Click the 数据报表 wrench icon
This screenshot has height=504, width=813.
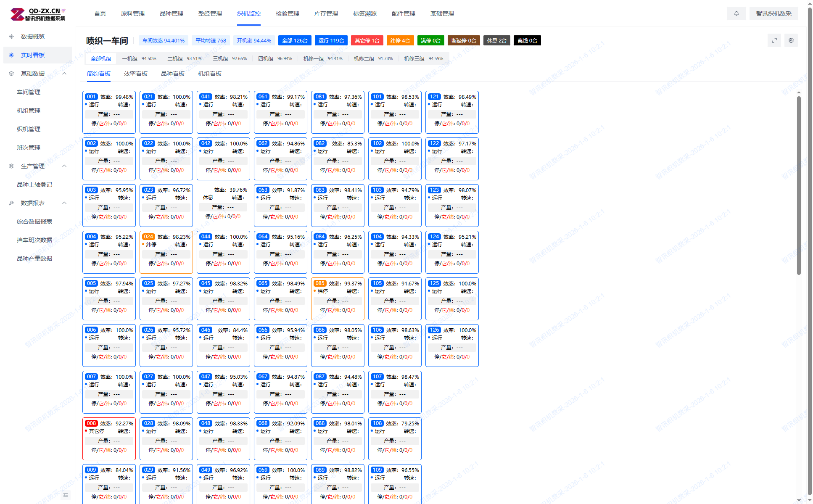coord(11,203)
